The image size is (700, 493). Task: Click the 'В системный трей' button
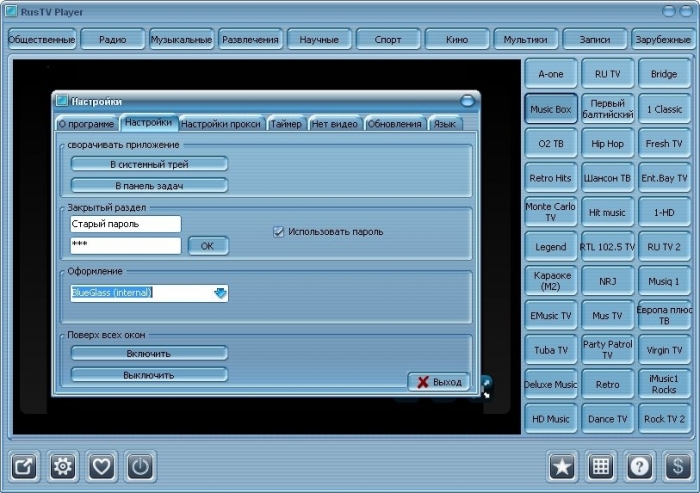coord(149,163)
